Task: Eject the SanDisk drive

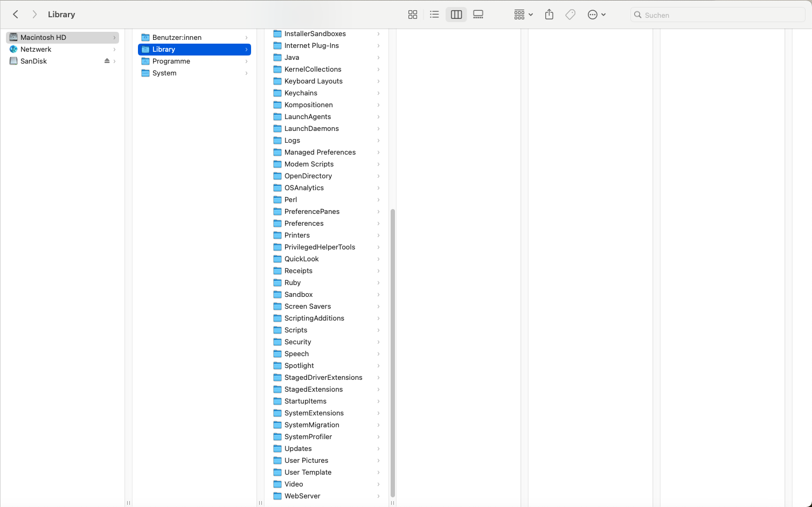Action: (x=107, y=61)
